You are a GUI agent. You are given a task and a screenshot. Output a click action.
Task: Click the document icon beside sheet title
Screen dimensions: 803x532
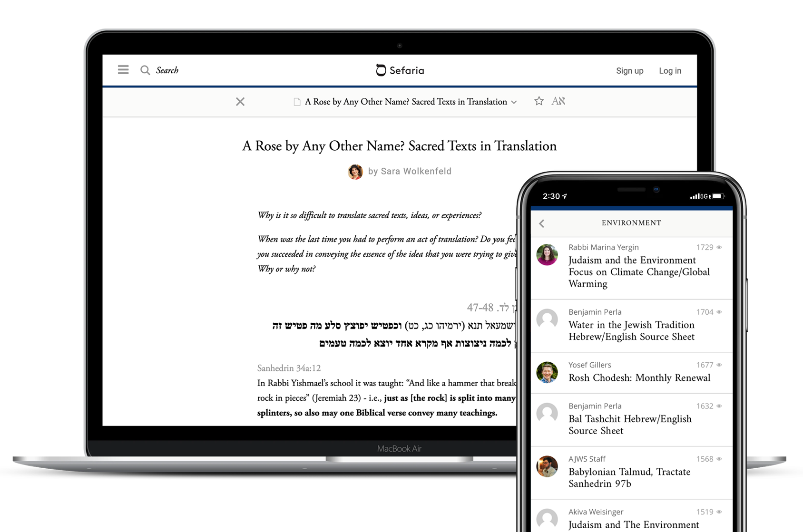click(297, 102)
